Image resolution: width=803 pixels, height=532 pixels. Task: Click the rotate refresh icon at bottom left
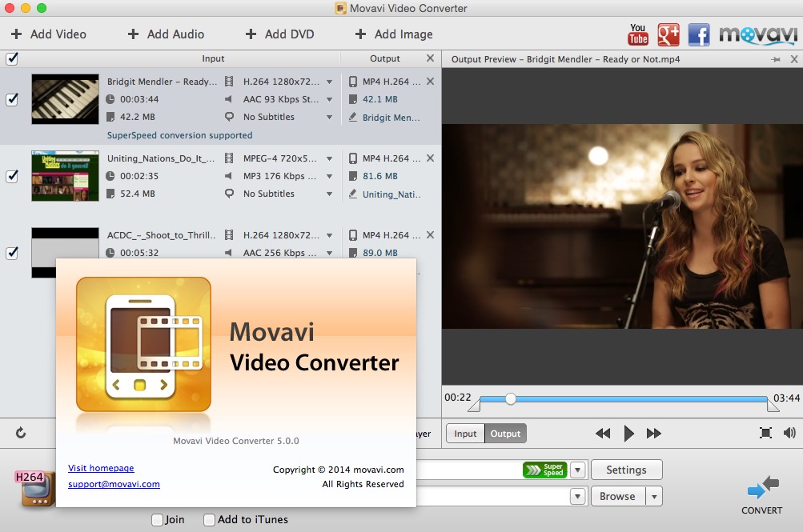(21, 433)
